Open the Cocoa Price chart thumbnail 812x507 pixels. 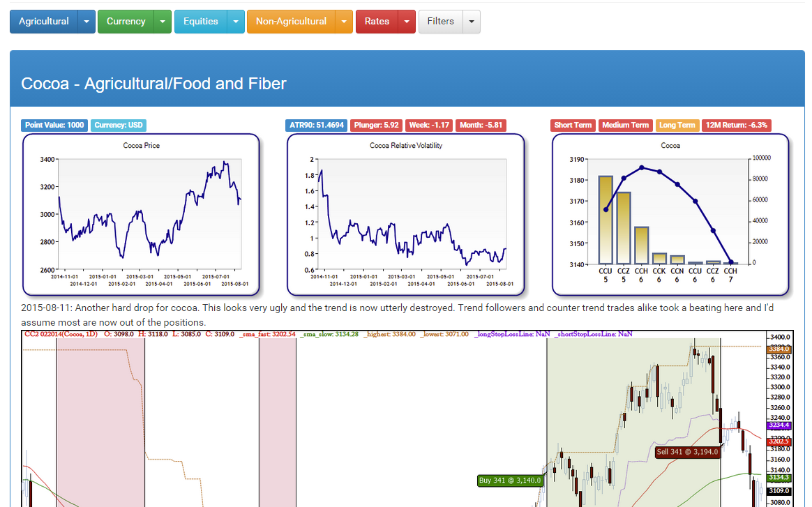click(x=141, y=214)
